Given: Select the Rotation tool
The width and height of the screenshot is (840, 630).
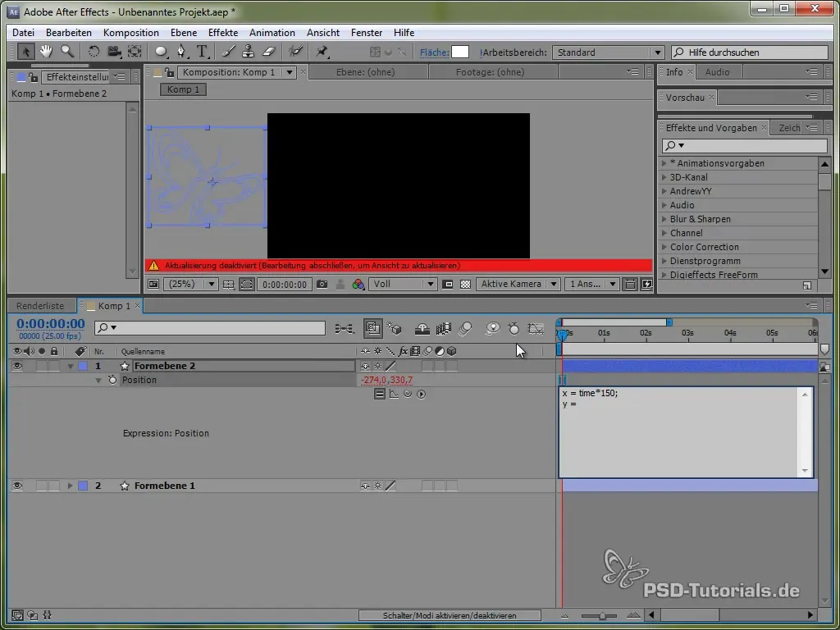Looking at the screenshot, I should [x=94, y=52].
